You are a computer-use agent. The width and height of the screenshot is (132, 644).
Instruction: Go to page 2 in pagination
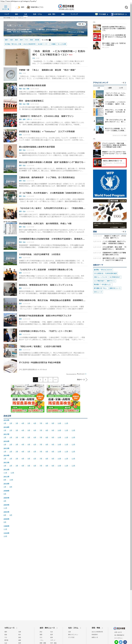pos(40,379)
